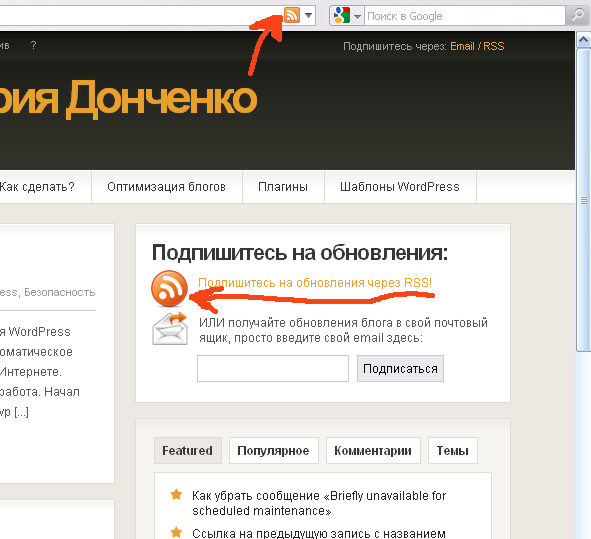Open the Google search engine selector
The width and height of the screenshot is (591, 539).
click(x=357, y=16)
